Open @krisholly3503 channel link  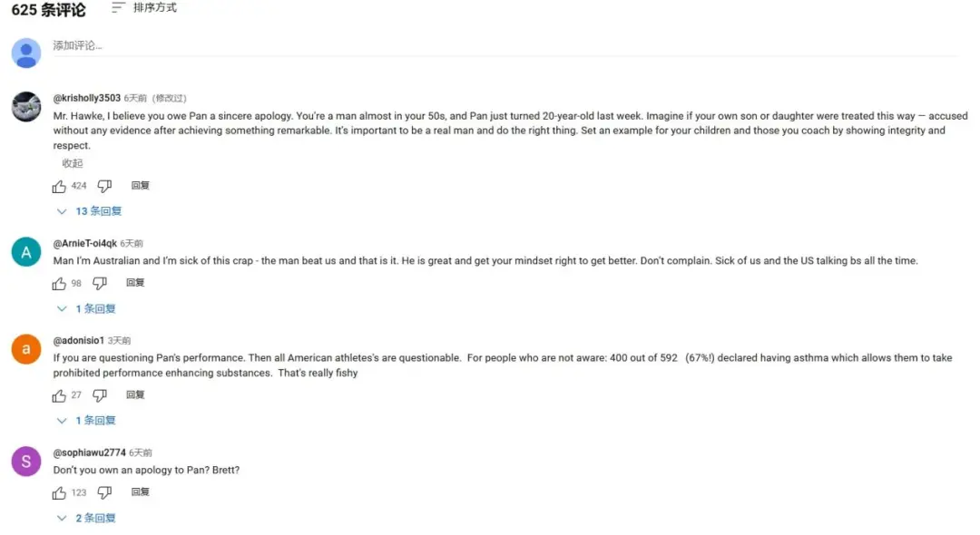(86, 98)
